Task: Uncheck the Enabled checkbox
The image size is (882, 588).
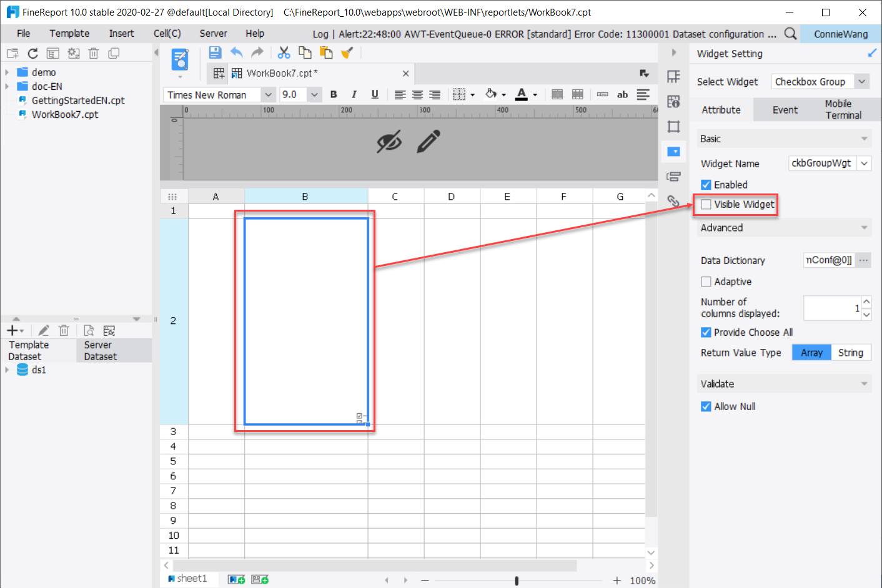Action: (706, 185)
